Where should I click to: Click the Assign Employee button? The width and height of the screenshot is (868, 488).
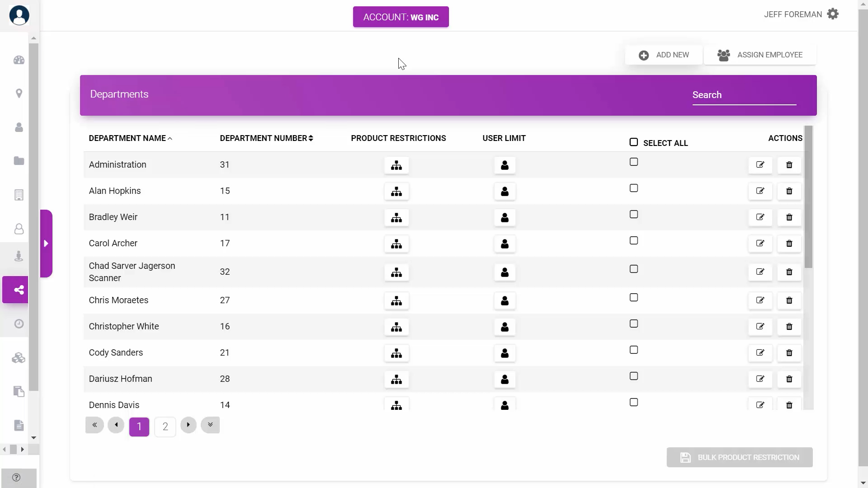(x=760, y=55)
